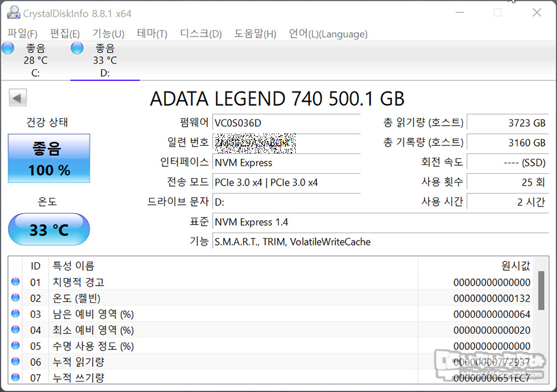Click raw value 00000000000064
The height and width of the screenshot is (392, 557).
coord(492,315)
